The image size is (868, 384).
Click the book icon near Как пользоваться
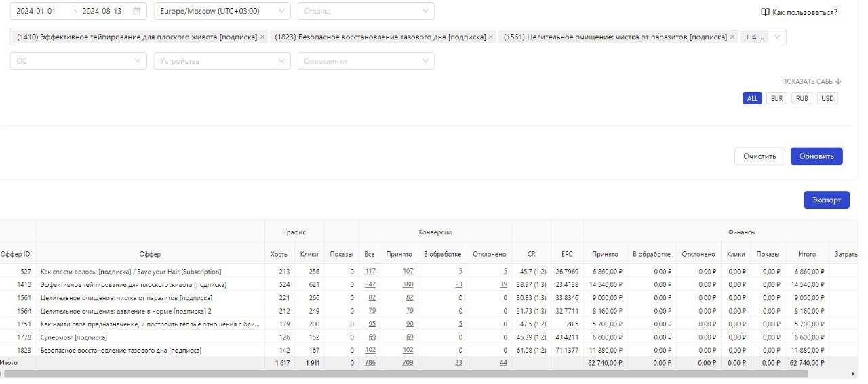pos(765,12)
